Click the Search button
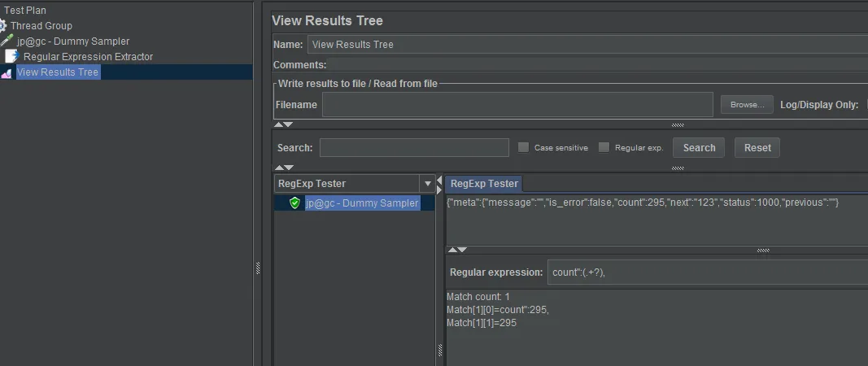 (699, 148)
